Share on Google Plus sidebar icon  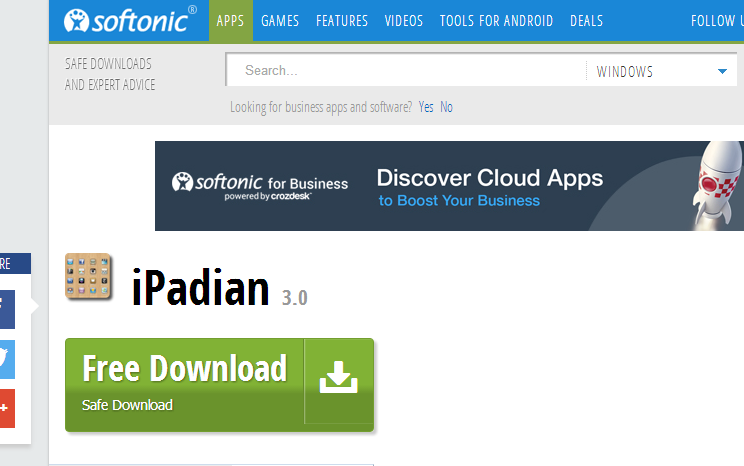(x=7, y=409)
